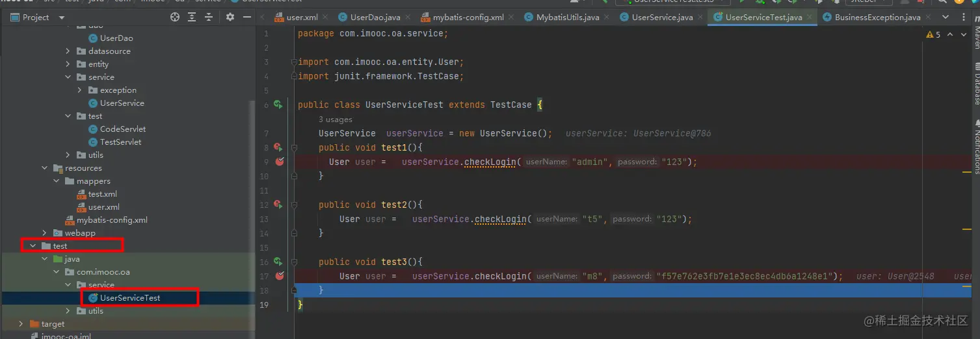Run UserServiceTest class from gutter icon
Screen dimensions: 980x339
point(278,105)
